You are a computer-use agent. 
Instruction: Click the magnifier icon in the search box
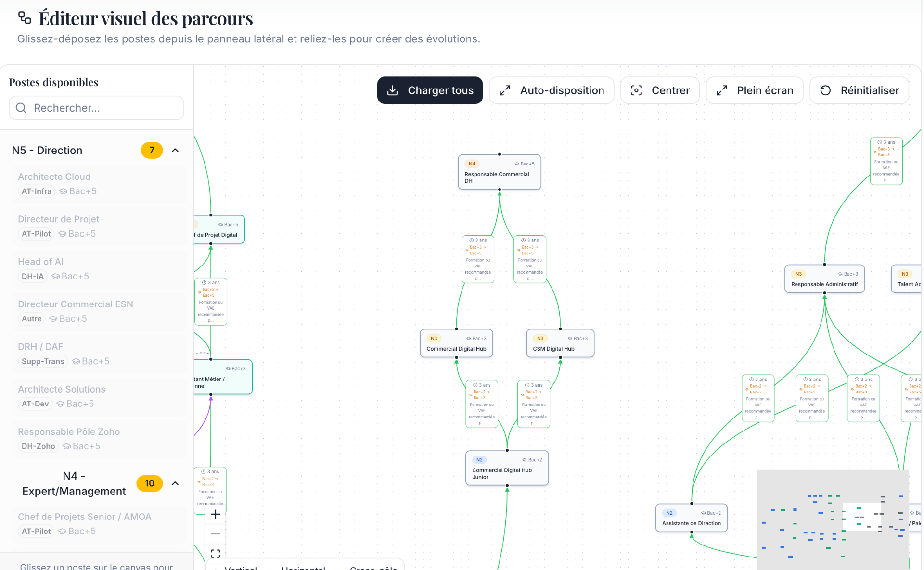click(x=21, y=108)
